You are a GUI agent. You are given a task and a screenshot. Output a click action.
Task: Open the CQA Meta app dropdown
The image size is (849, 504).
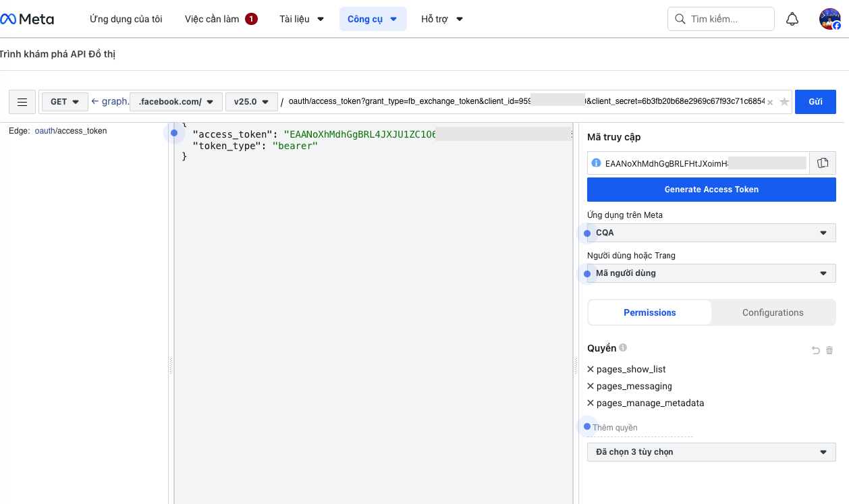point(711,233)
